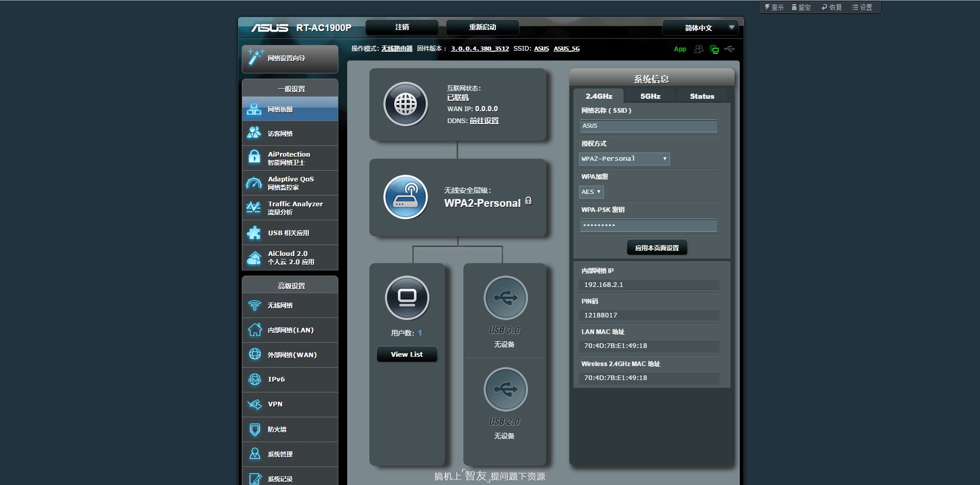Click the 查杀 toolbar item at top

click(x=774, y=7)
